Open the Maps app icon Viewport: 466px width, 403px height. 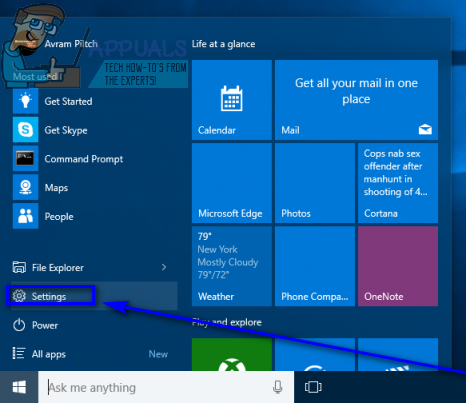point(25,187)
